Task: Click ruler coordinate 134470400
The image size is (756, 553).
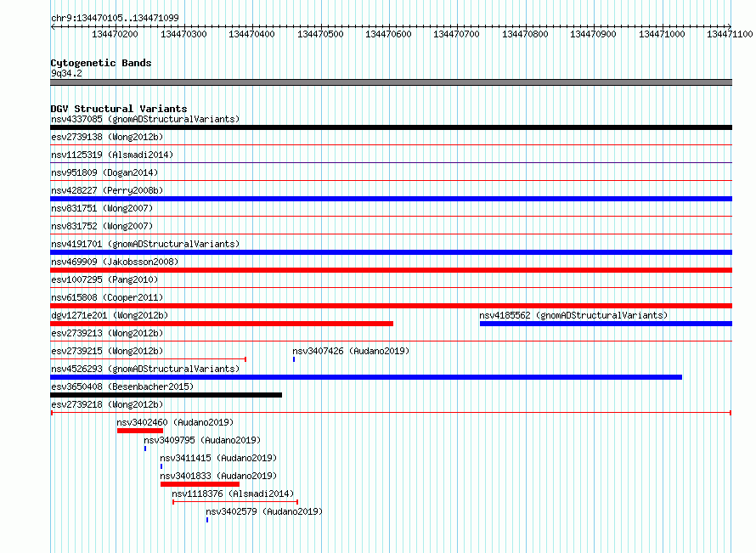Action: [x=251, y=34]
